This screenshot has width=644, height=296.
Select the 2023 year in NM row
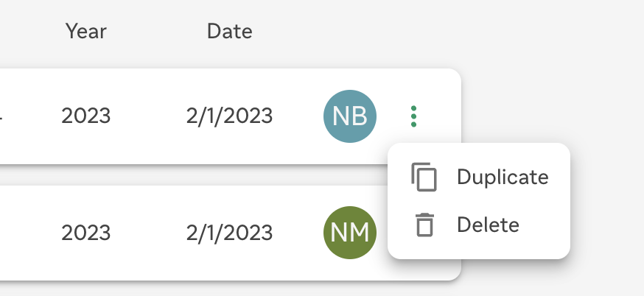tap(85, 233)
